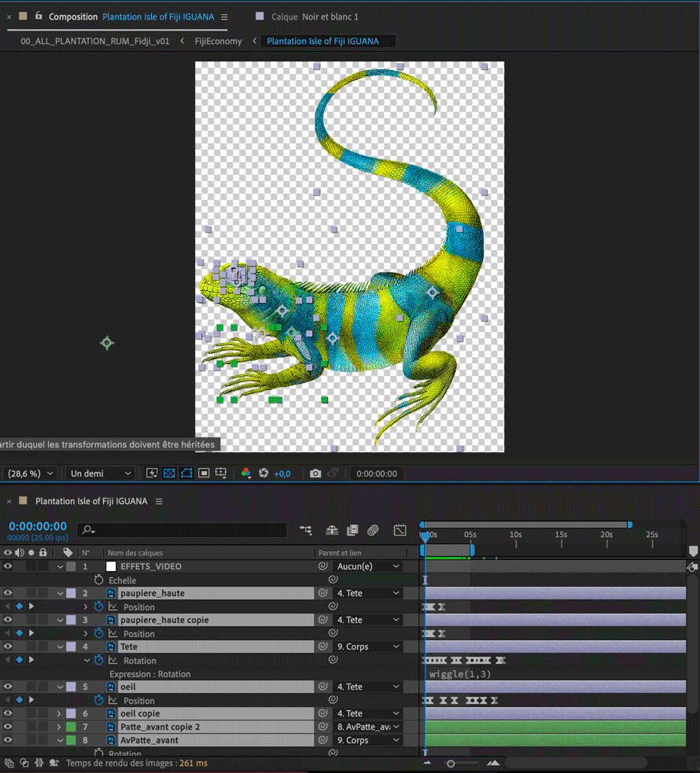
Task: Add keyframe diamond on Tete Rotation row
Action: (x=19, y=660)
